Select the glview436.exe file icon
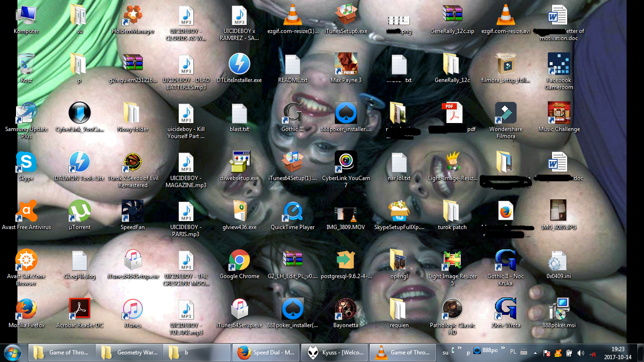 click(239, 215)
